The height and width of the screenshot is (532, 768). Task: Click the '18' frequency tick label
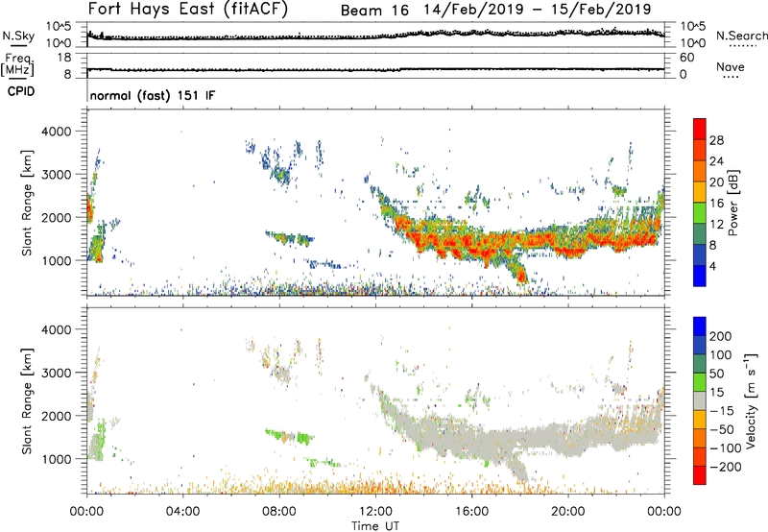tap(64, 58)
